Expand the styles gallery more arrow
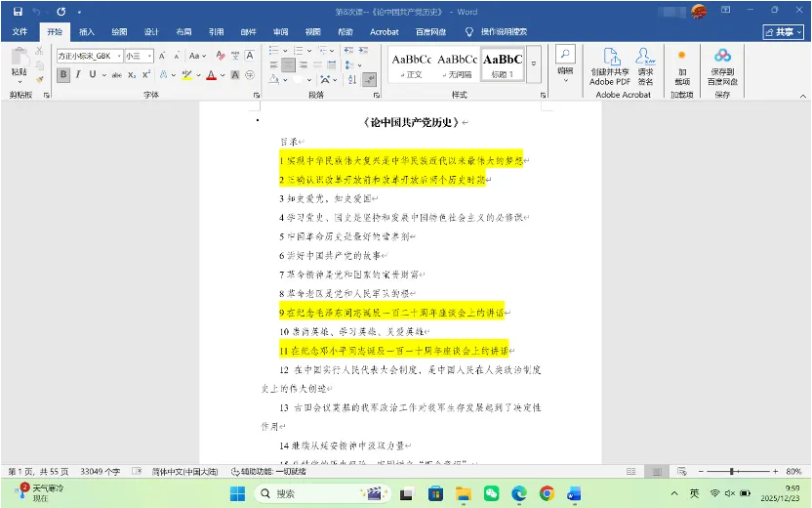812x508 pixels. click(x=534, y=63)
